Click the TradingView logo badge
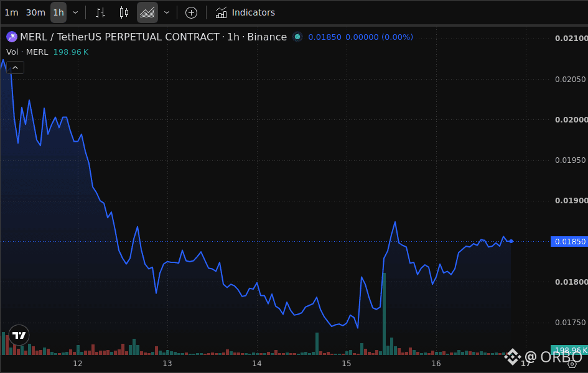Image resolution: width=588 pixels, height=373 pixels. point(19,335)
